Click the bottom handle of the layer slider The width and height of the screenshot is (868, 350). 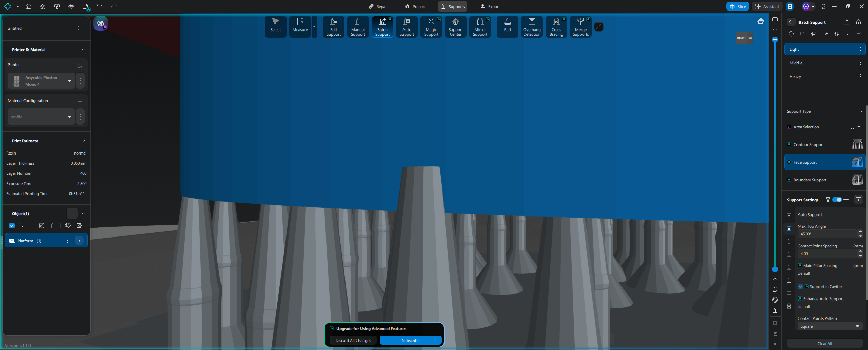point(775,269)
